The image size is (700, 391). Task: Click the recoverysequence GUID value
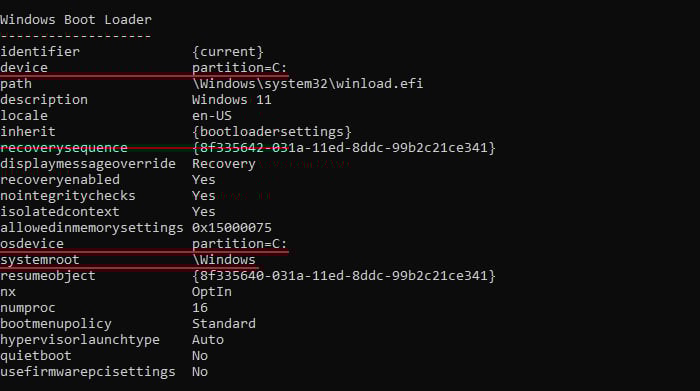[x=344, y=148]
